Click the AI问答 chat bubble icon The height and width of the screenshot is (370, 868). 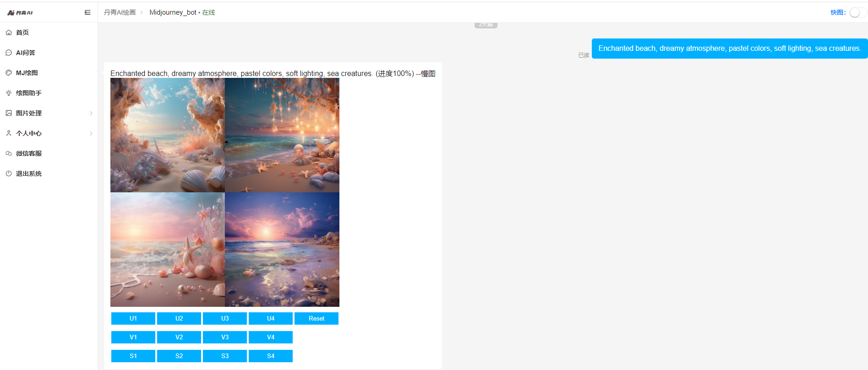[x=9, y=53]
